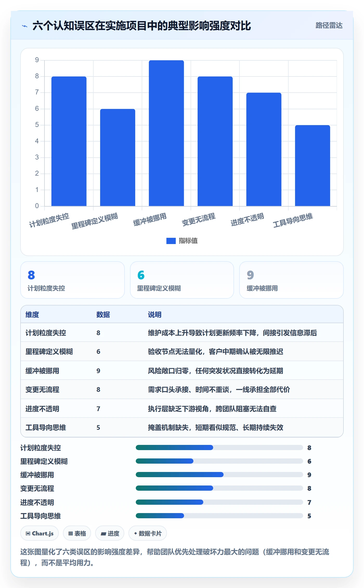Select the 变更无流程 bar in chart
Screen dimensions: 364x588
215,141
